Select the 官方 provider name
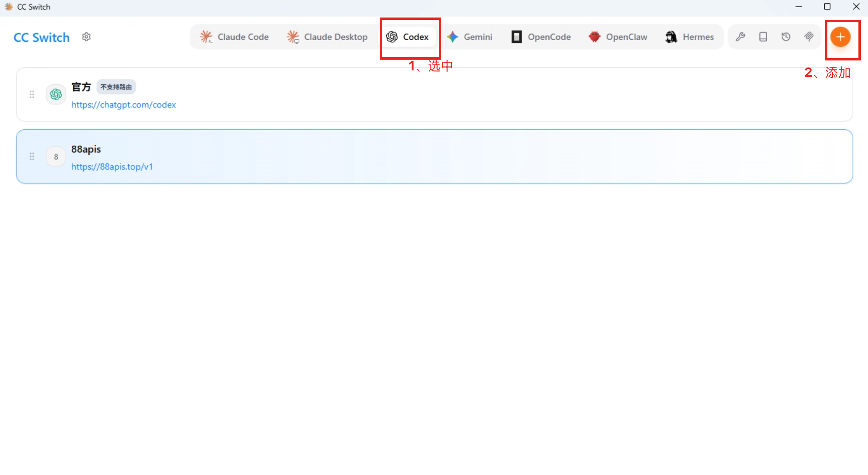The width and height of the screenshot is (868, 475). (x=81, y=87)
